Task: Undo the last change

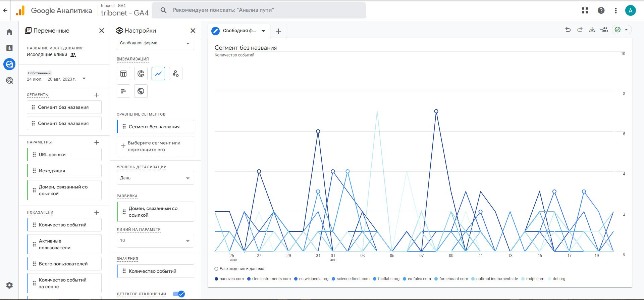Action: (568, 30)
